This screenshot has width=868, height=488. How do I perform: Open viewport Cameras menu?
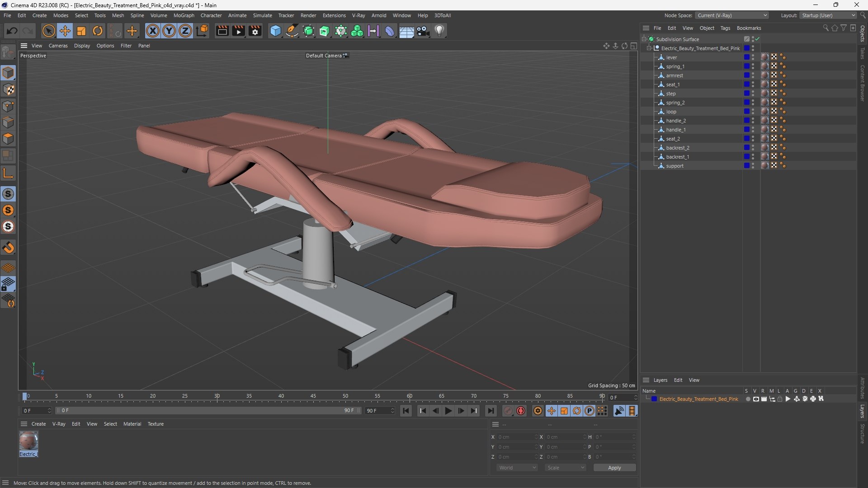58,46
